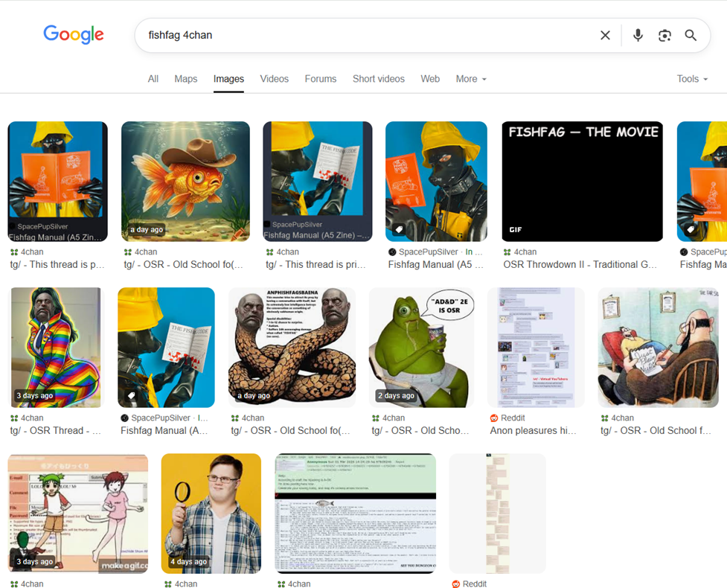This screenshot has height=588, width=727.
Task: Select the Short videos tab
Action: [x=378, y=79]
